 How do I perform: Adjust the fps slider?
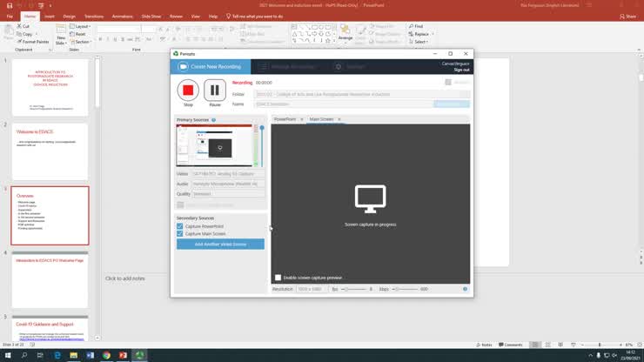tap(345, 289)
